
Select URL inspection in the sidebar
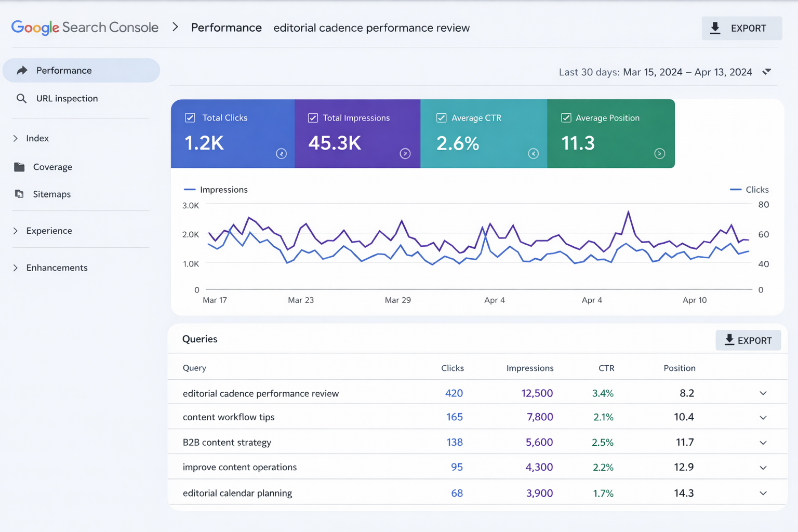point(67,98)
